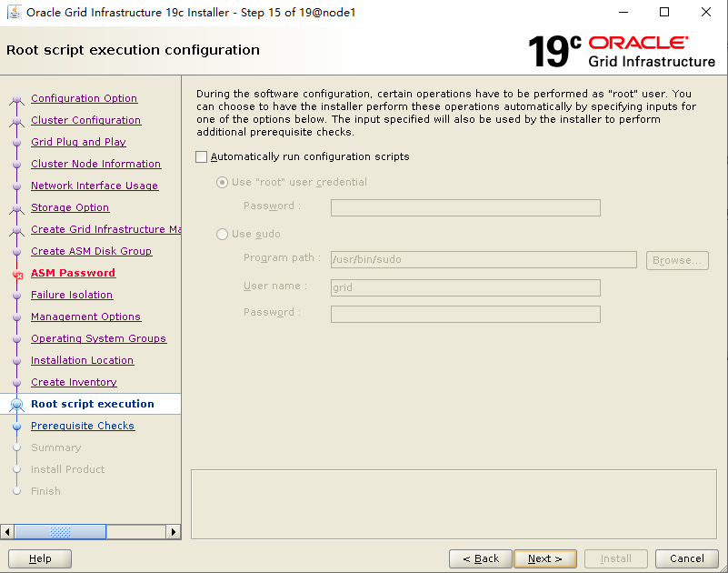Go Back to previous step
Screen dimensions: 728x573
pyautogui.click(x=481, y=558)
